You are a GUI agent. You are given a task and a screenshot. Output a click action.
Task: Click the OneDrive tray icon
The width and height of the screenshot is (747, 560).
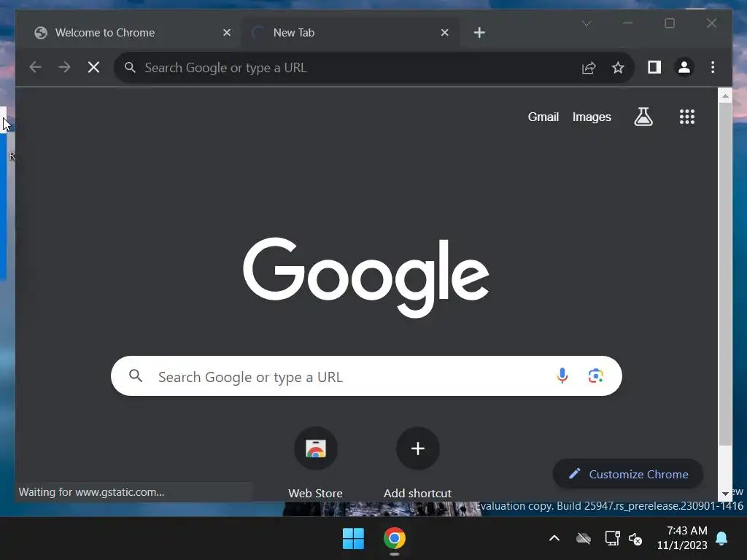(583, 539)
